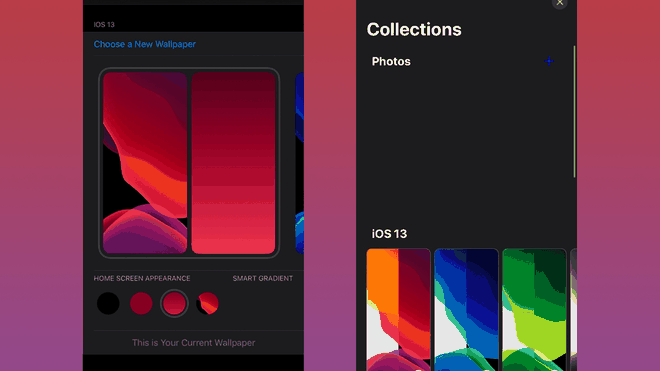Image resolution: width=660 pixels, height=371 pixels.
Task: Select the highlighted red gradient swatch
Action: 174,303
